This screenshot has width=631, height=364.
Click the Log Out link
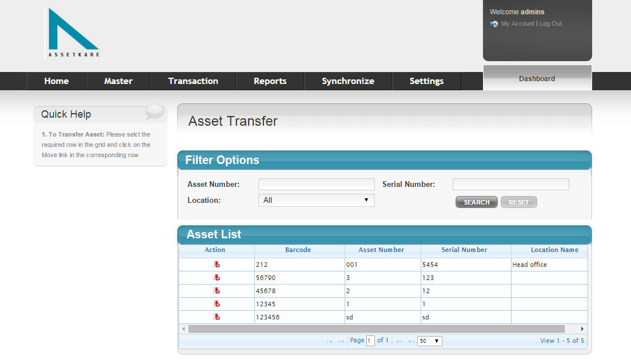coord(550,24)
